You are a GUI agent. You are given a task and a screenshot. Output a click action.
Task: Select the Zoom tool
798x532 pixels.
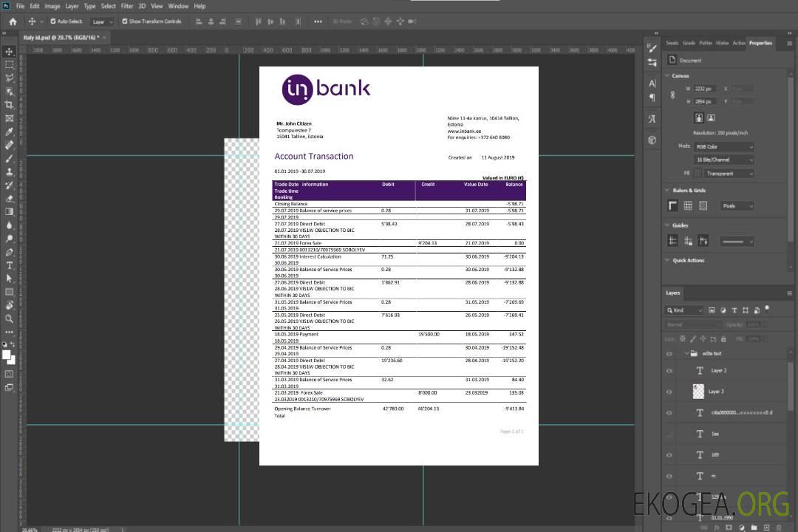(9, 318)
